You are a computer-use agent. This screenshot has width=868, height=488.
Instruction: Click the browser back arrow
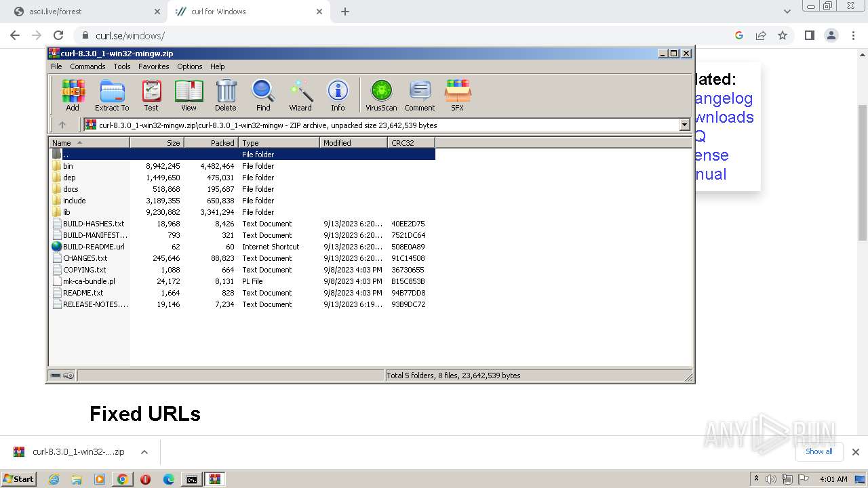pos(15,35)
